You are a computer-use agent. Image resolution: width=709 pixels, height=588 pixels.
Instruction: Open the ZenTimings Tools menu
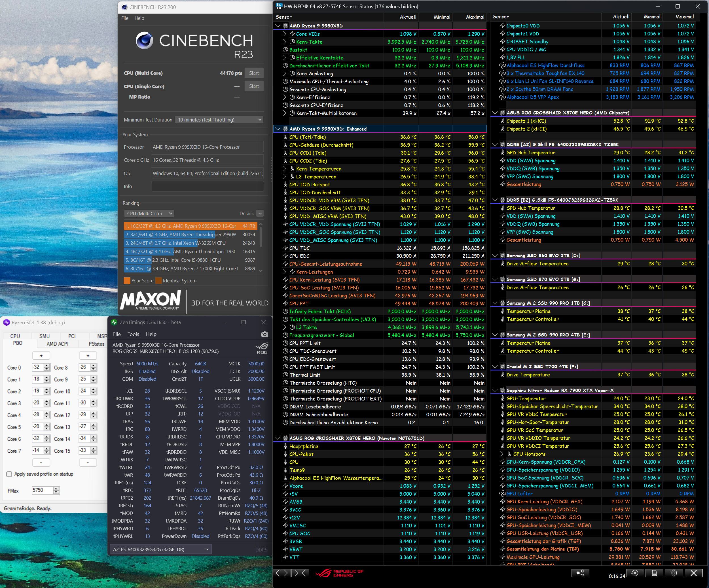133,334
